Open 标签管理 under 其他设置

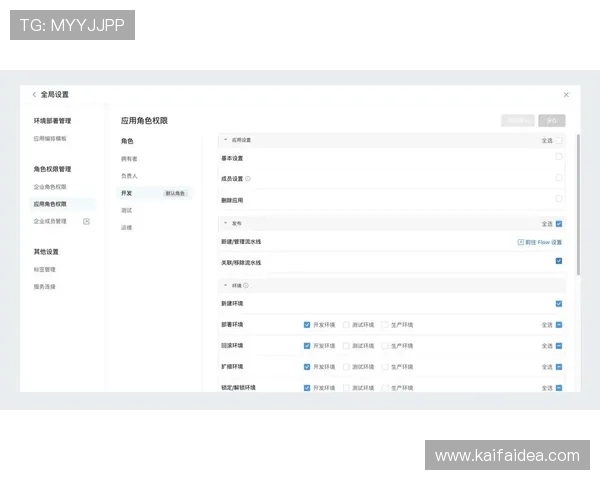tap(44, 269)
